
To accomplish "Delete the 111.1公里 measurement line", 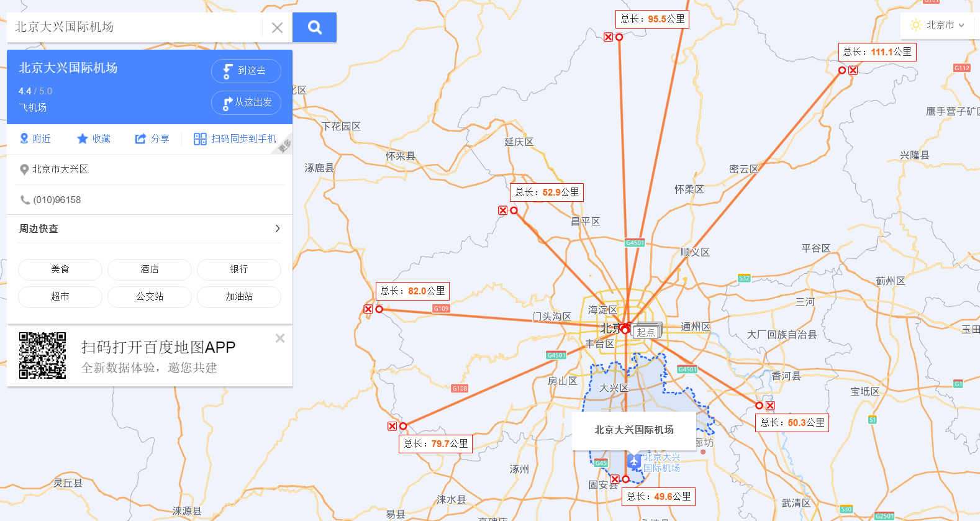I will coord(853,70).
